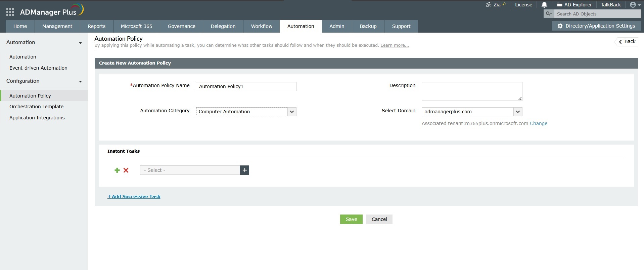This screenshot has height=270, width=644.
Task: Open the Support tab
Action: [x=401, y=26]
